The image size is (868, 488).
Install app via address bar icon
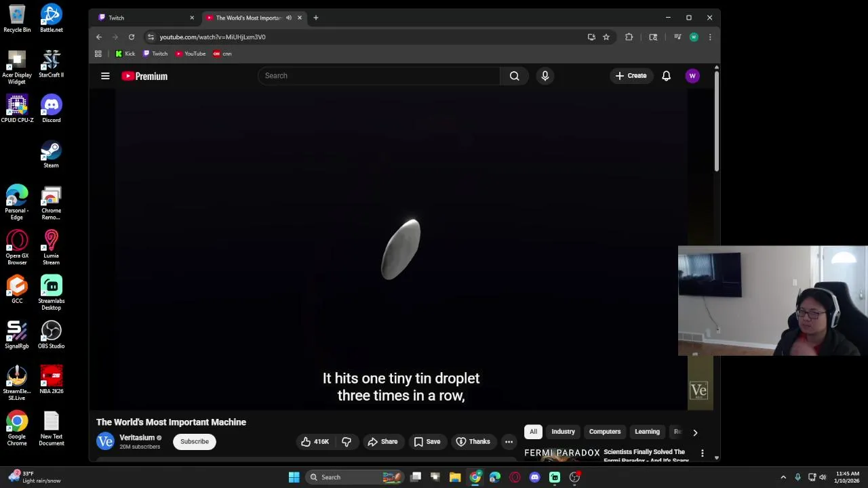click(x=591, y=37)
